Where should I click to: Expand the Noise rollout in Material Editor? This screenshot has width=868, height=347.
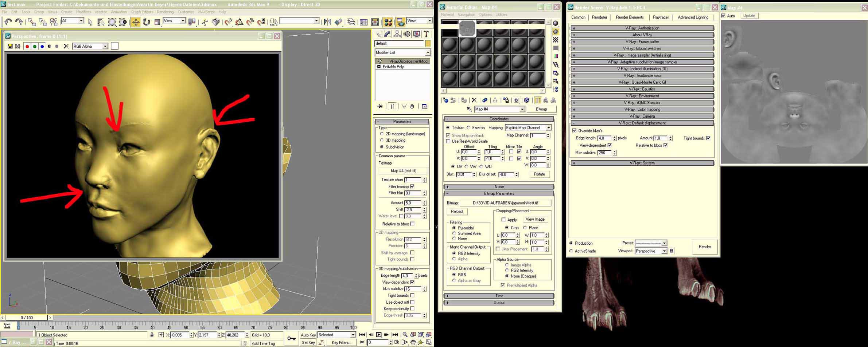pos(499,187)
